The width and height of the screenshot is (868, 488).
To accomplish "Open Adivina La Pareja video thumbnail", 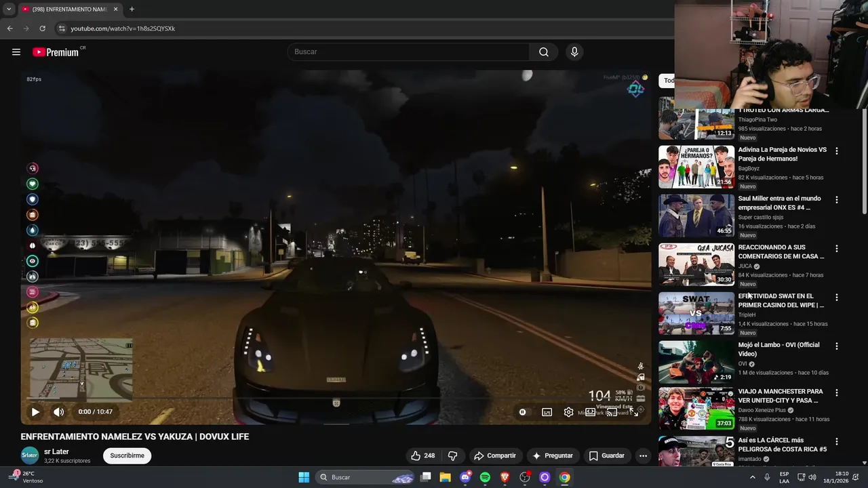I will coord(696,167).
